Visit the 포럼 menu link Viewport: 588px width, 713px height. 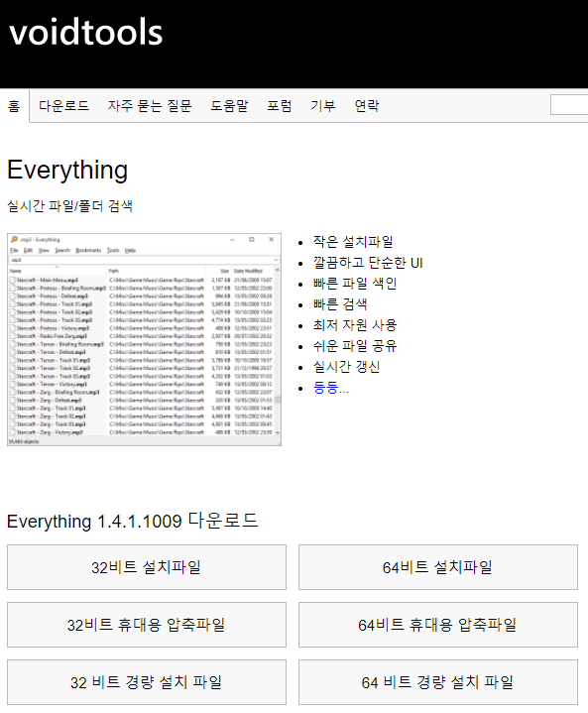coord(280,105)
